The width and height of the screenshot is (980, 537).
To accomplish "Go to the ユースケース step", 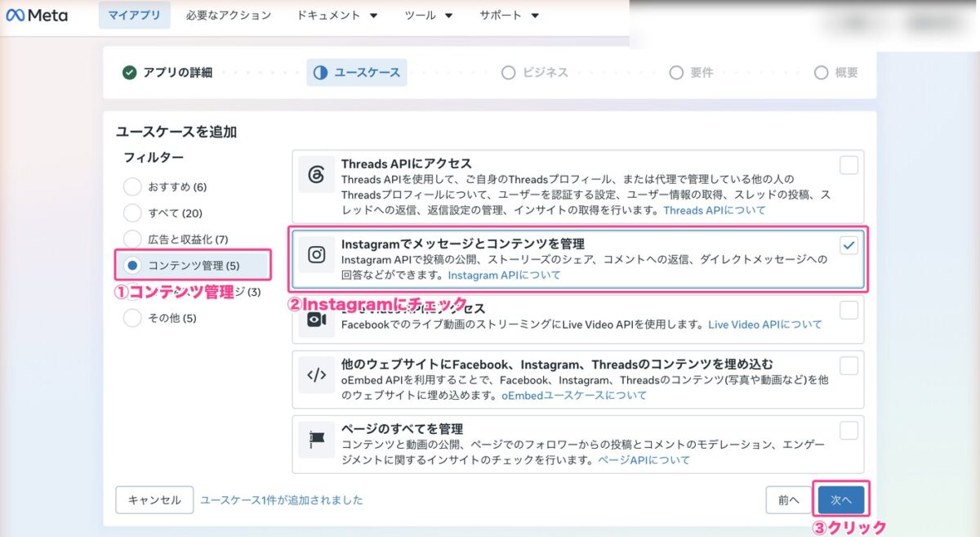I will pyautogui.click(x=357, y=73).
